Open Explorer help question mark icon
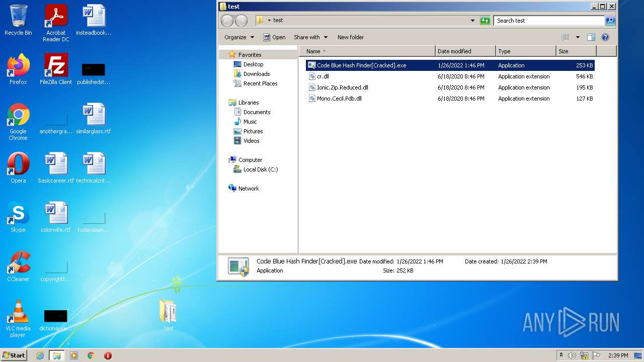 point(605,37)
